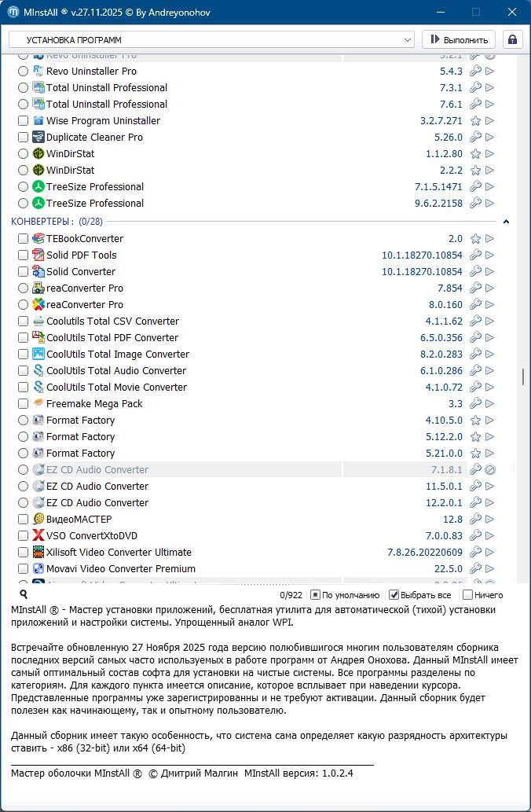Collapse the КОНВЕРТЕРЫ section with the arrow
The width and height of the screenshot is (531, 812).
506,222
